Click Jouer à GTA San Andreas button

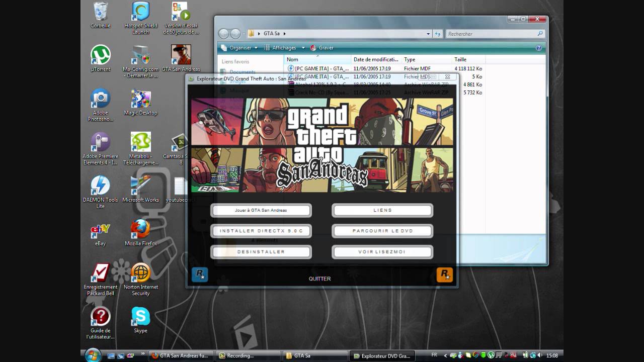pyautogui.click(x=261, y=210)
